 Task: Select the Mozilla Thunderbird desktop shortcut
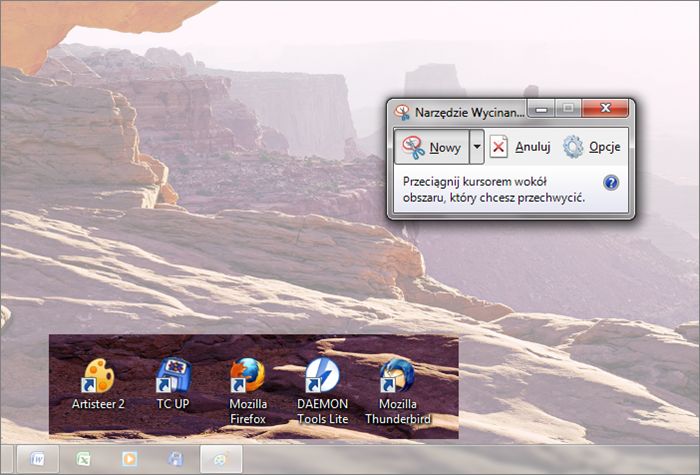pos(398,392)
